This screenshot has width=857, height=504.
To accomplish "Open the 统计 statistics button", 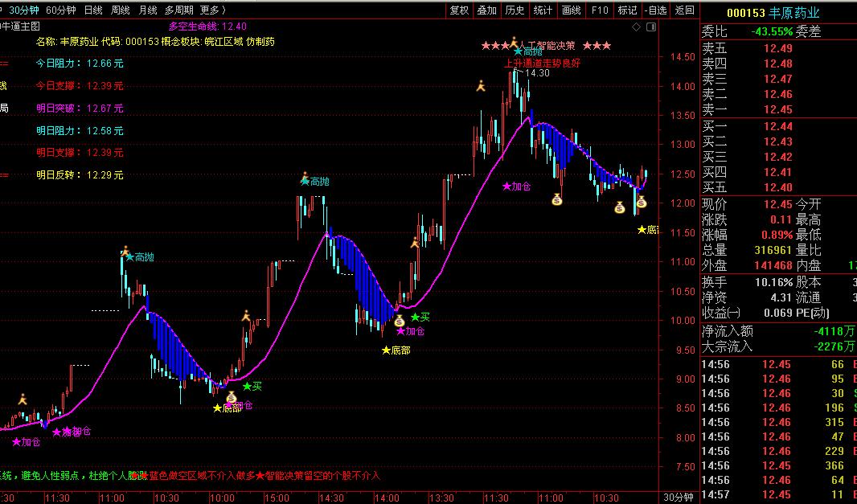I will coord(543,10).
